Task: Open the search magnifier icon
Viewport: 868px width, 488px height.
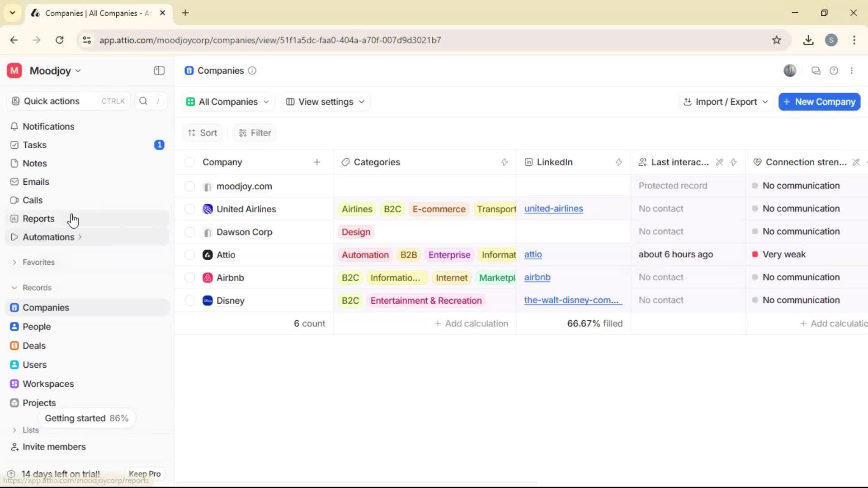Action: click(143, 101)
